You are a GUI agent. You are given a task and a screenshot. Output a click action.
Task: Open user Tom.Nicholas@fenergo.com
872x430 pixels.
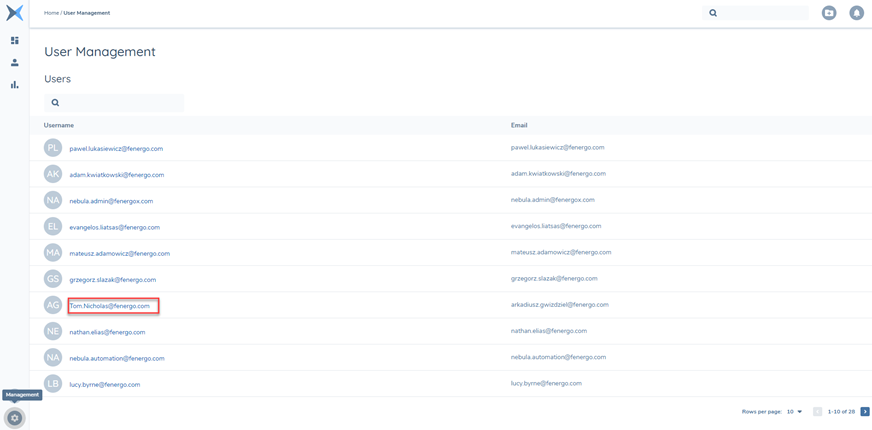coord(110,306)
